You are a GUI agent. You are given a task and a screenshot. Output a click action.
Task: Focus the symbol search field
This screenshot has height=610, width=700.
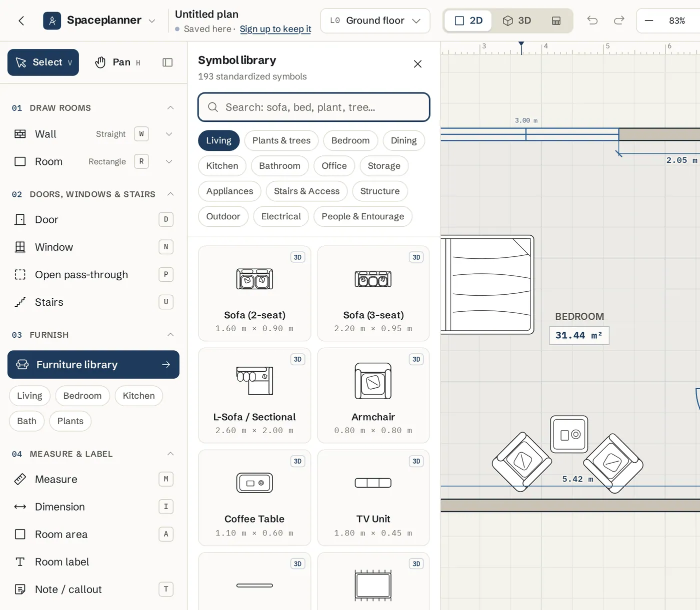(314, 107)
